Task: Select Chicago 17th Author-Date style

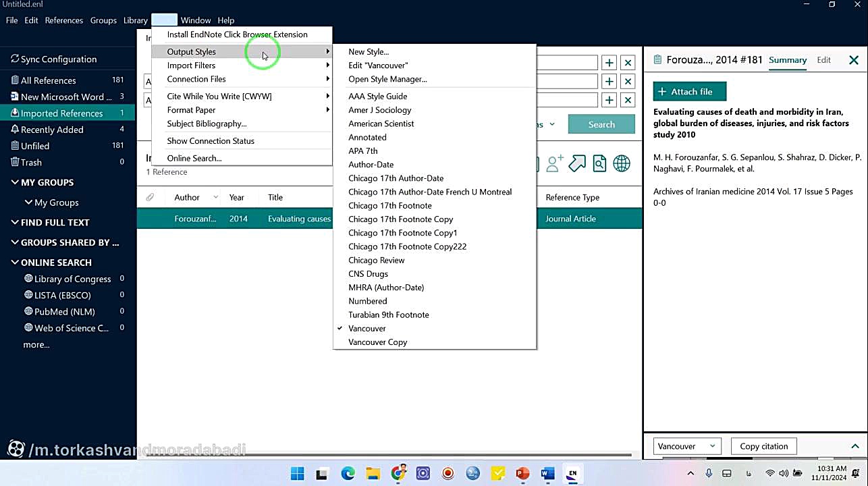Action: (x=435, y=178)
